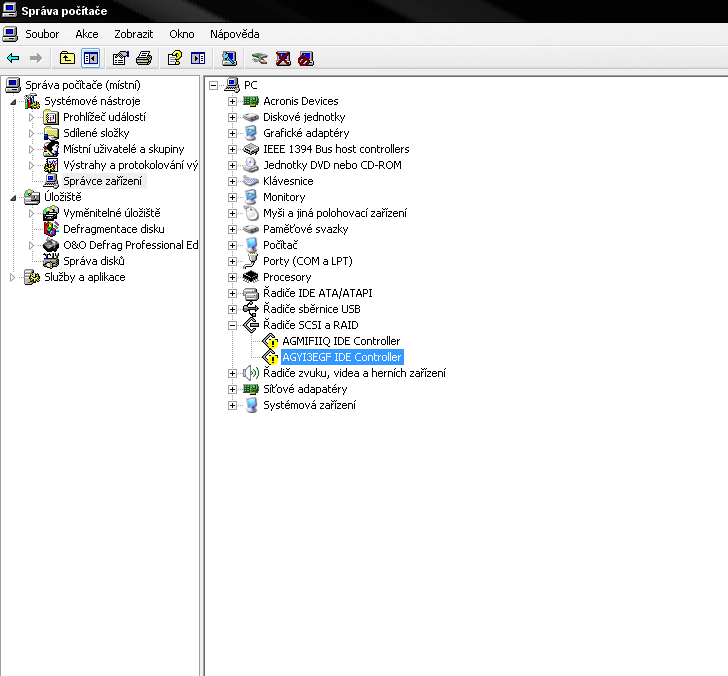Click the Back arrow toolbar button

(13, 58)
